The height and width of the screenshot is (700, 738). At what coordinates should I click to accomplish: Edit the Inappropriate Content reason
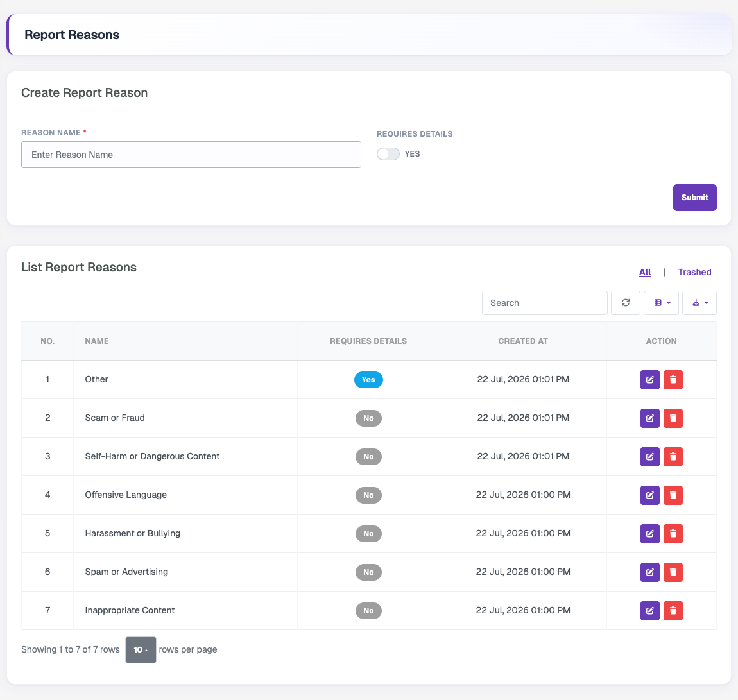(x=649, y=611)
